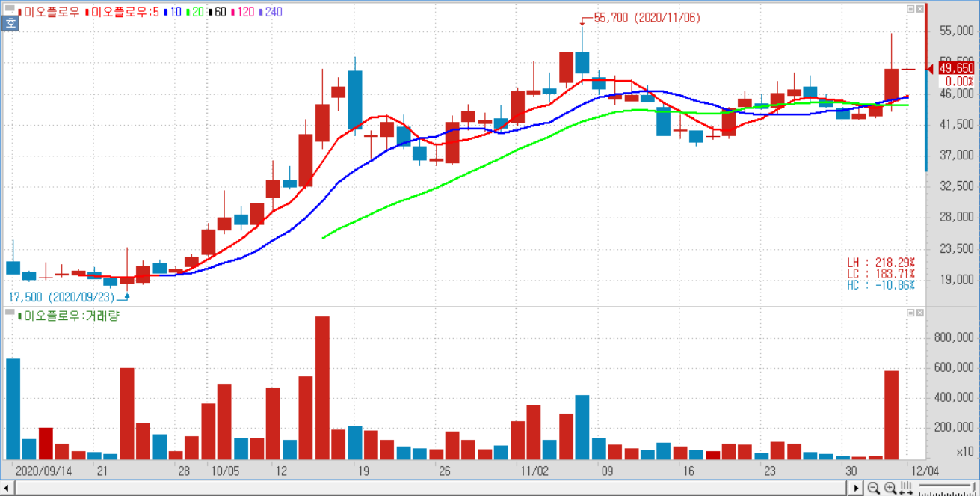Screen dimensions: 980x496
Task: Select the black 60-day moving average legend
Action: (217, 12)
